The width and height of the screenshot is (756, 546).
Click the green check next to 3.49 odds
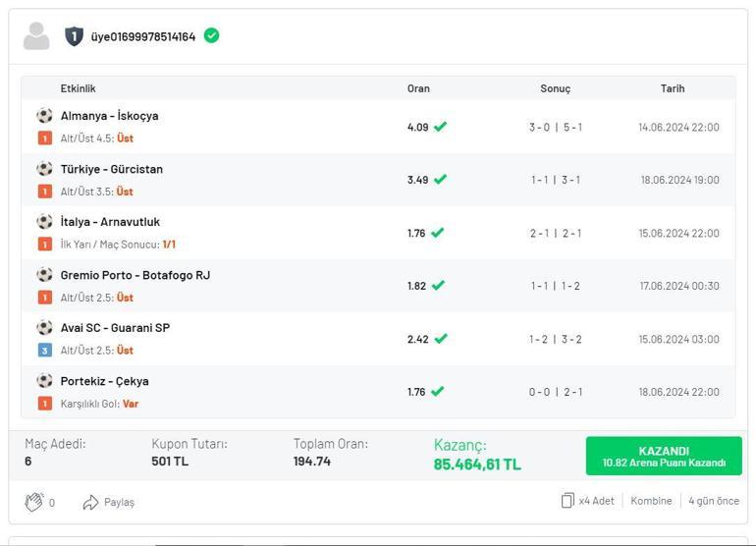(440, 180)
